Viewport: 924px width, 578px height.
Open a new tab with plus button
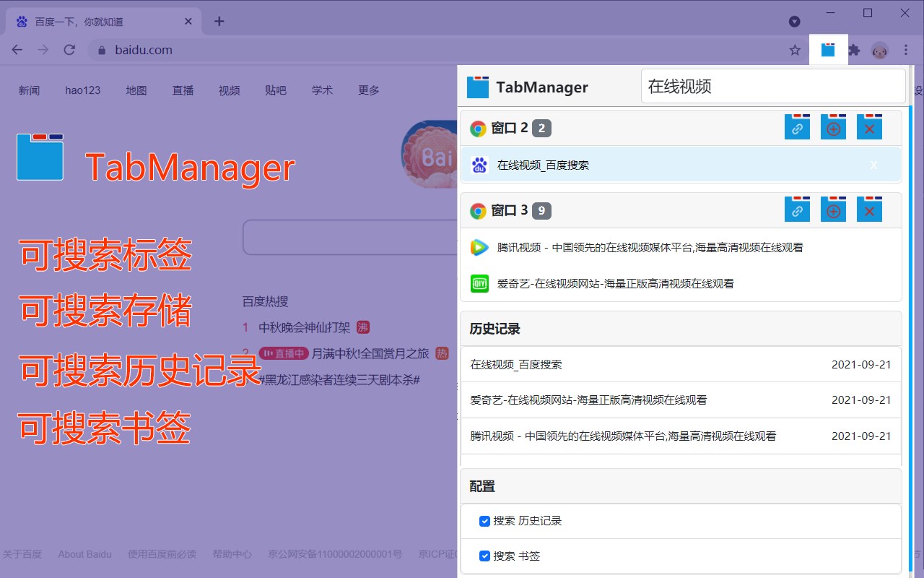(219, 21)
